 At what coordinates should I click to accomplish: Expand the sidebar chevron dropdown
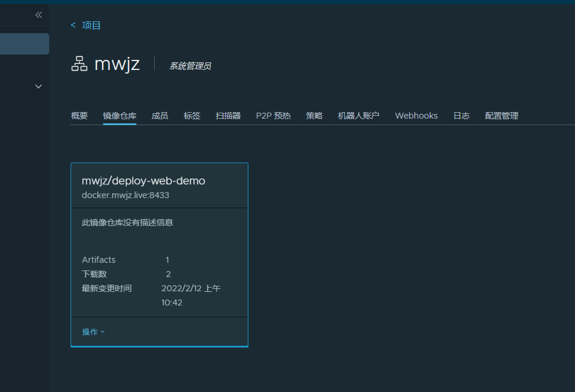[39, 87]
